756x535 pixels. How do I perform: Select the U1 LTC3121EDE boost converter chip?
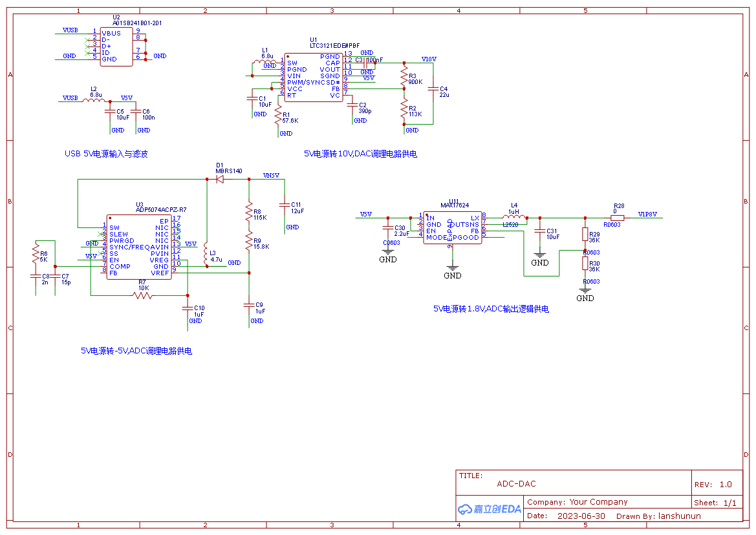tap(314, 78)
